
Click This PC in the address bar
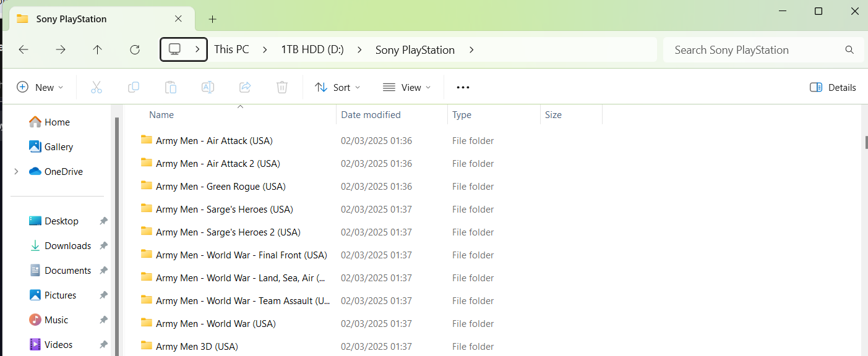pyautogui.click(x=232, y=49)
